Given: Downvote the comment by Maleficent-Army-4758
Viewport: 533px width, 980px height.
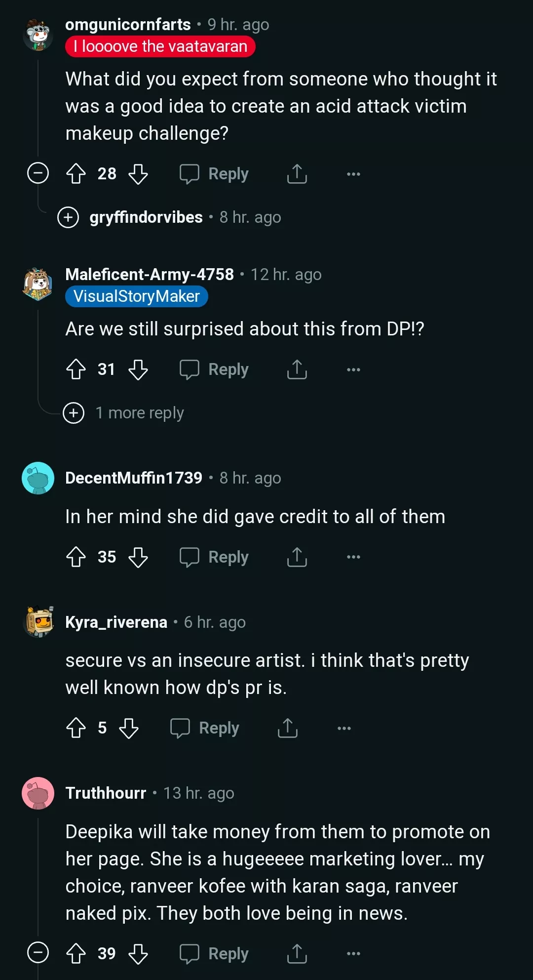Looking at the screenshot, I should (x=138, y=369).
